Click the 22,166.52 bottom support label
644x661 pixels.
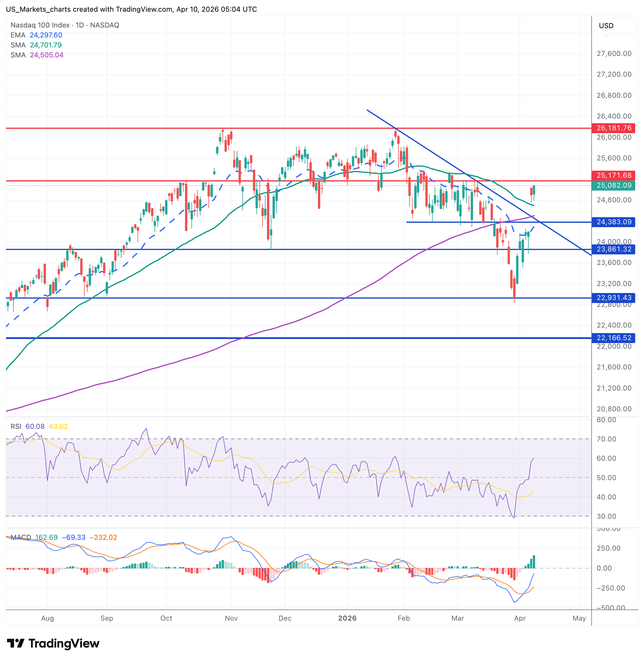(x=613, y=338)
